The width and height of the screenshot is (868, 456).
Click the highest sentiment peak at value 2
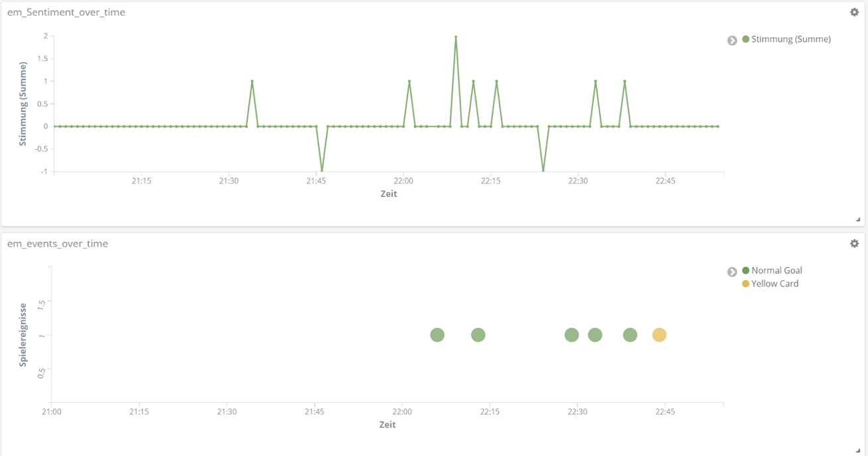point(456,37)
